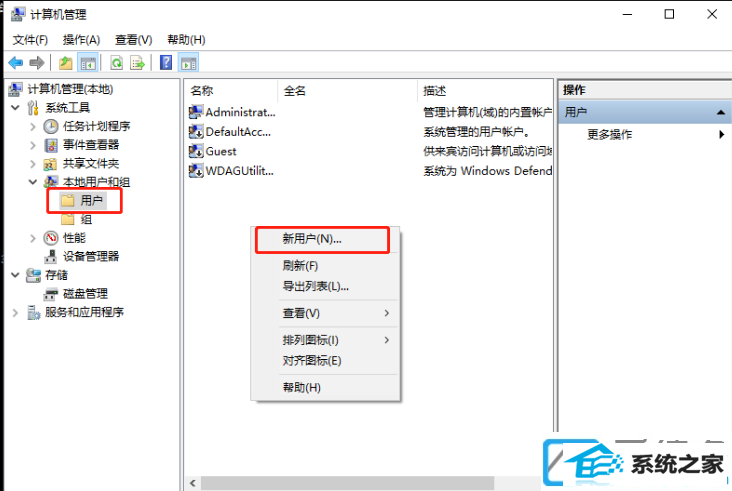Expand the 服务和应用程序 node

(x=15, y=313)
